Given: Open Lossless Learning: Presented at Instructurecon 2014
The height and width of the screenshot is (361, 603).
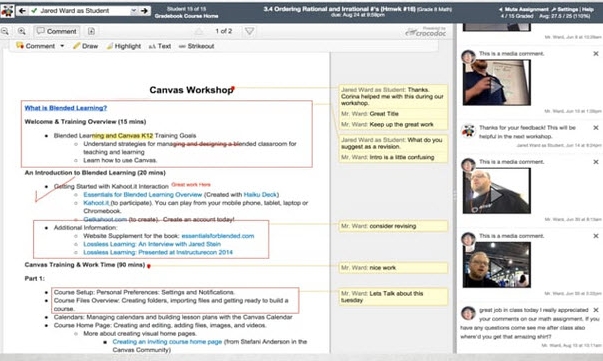Looking at the screenshot, I should (158, 253).
